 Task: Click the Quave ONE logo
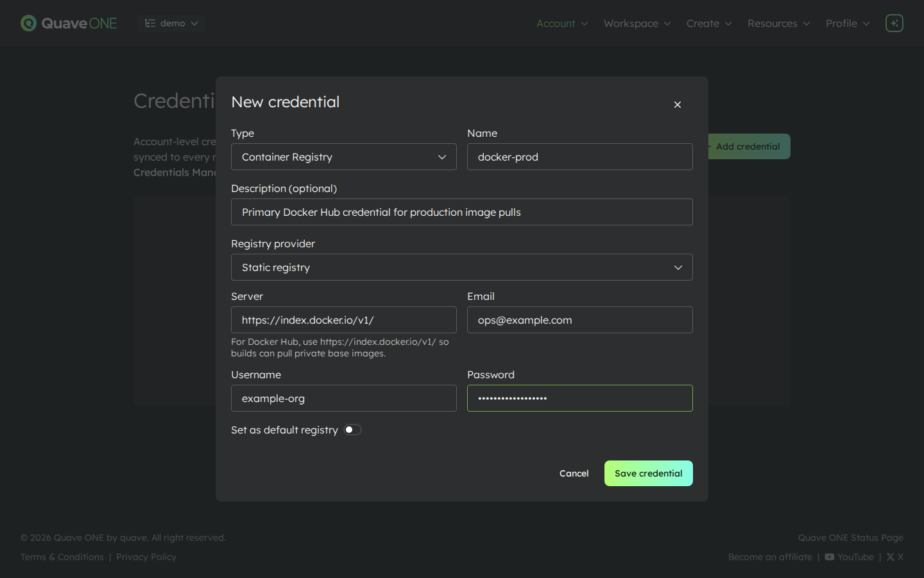click(69, 23)
